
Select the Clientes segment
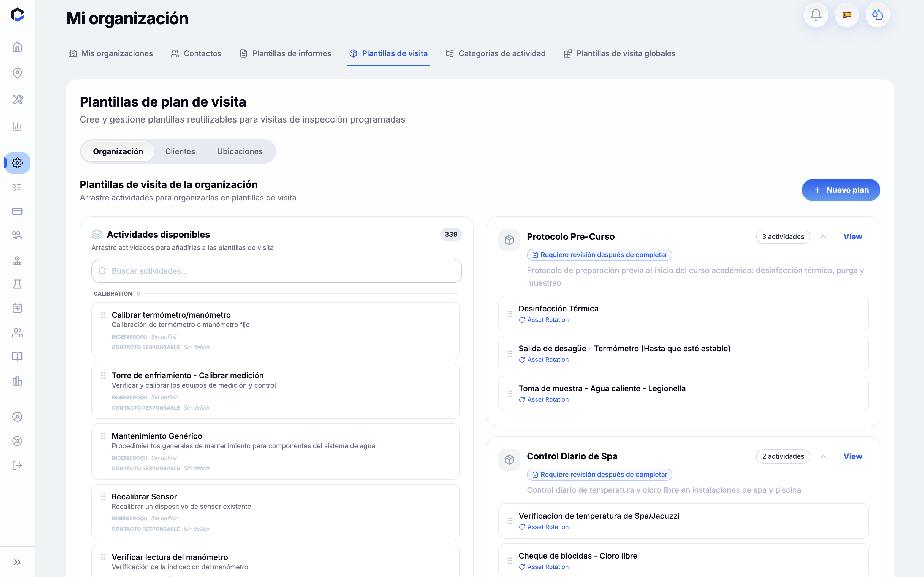180,151
